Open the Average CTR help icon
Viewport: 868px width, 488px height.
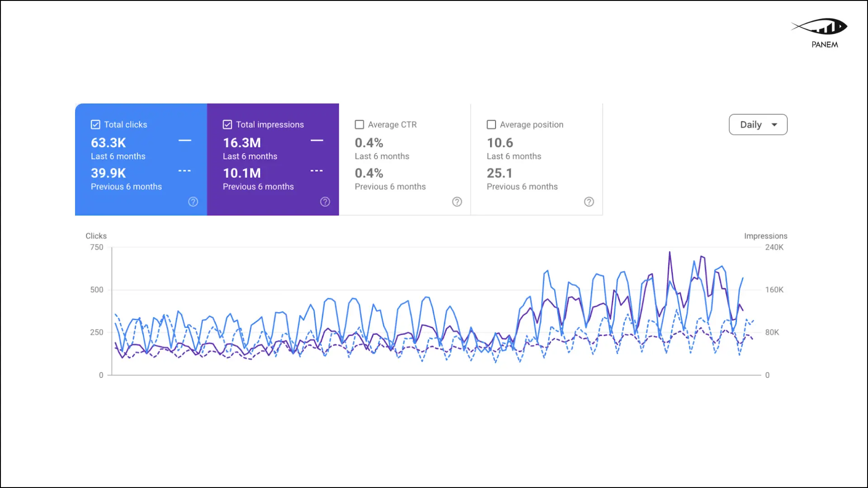[457, 202]
